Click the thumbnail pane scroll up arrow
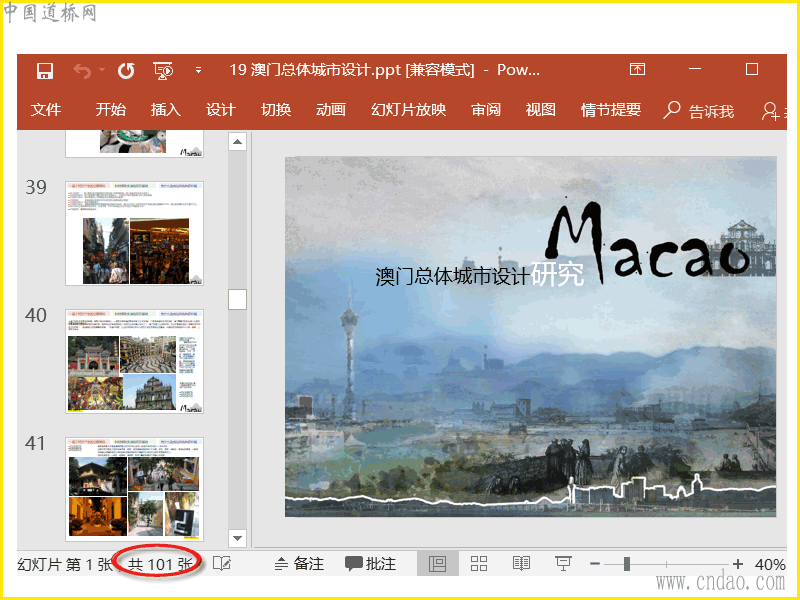This screenshot has height=600, width=800. tap(237, 141)
